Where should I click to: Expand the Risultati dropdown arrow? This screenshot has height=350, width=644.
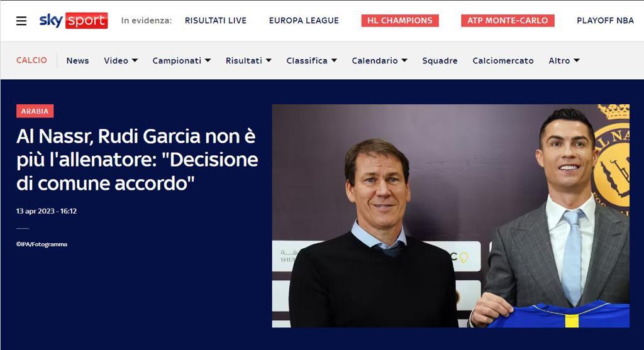(x=269, y=60)
